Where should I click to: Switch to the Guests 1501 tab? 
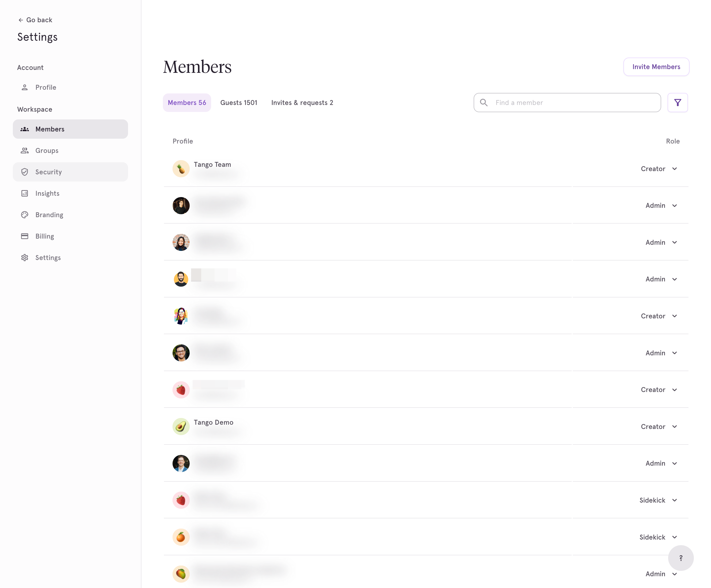pos(239,103)
